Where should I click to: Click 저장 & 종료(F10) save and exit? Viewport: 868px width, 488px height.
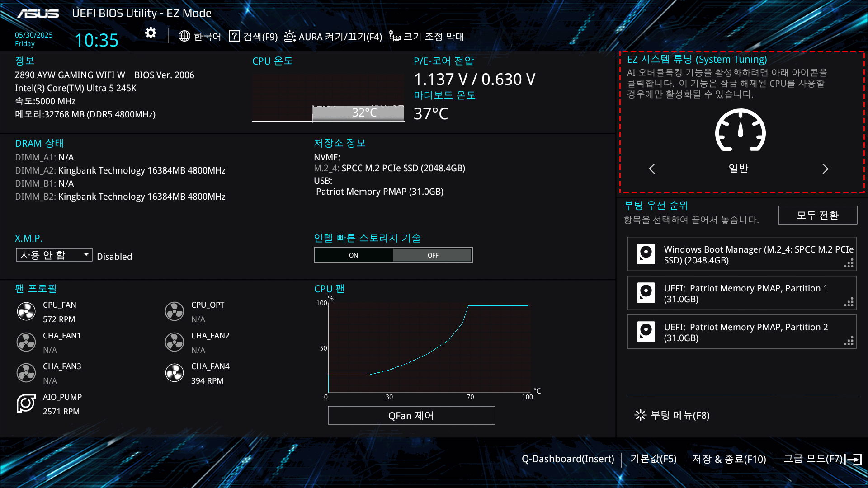[729, 459]
